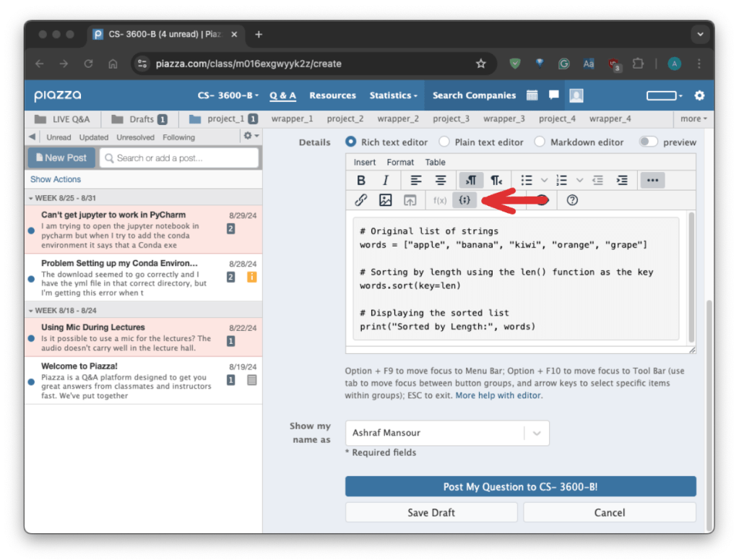
Task: Click the New Post button
Action: [x=61, y=158]
